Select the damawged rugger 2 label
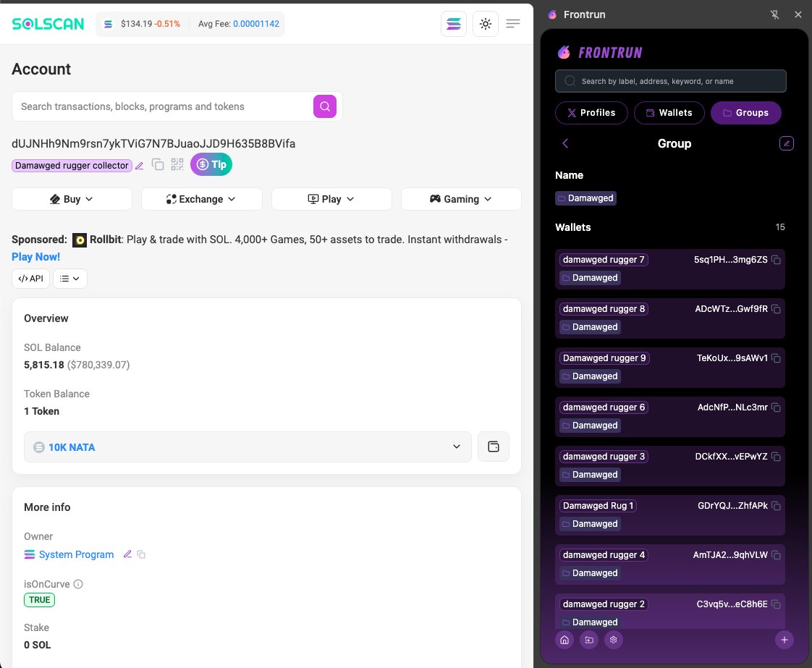Viewport: 812px width, 668px height. (604, 604)
